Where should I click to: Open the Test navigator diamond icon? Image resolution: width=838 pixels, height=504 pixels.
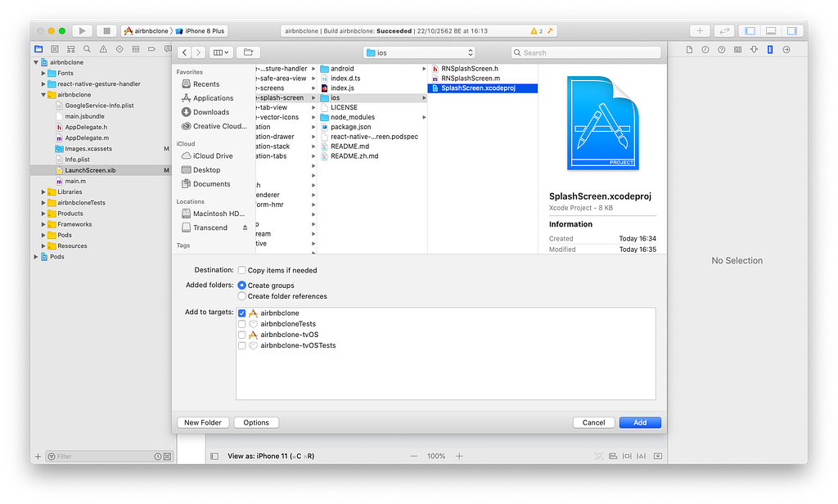[119, 49]
